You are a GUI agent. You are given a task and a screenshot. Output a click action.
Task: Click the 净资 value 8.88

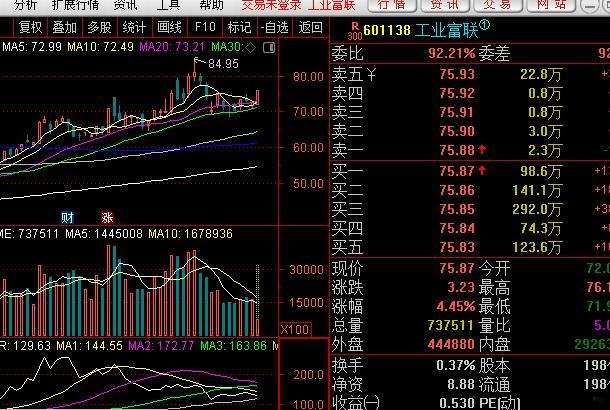click(461, 384)
